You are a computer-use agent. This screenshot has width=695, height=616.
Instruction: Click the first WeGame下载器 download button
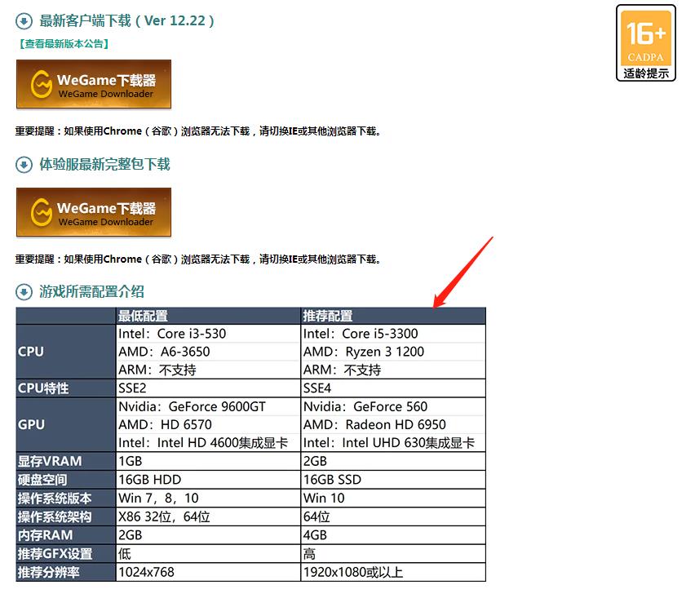pyautogui.click(x=93, y=84)
